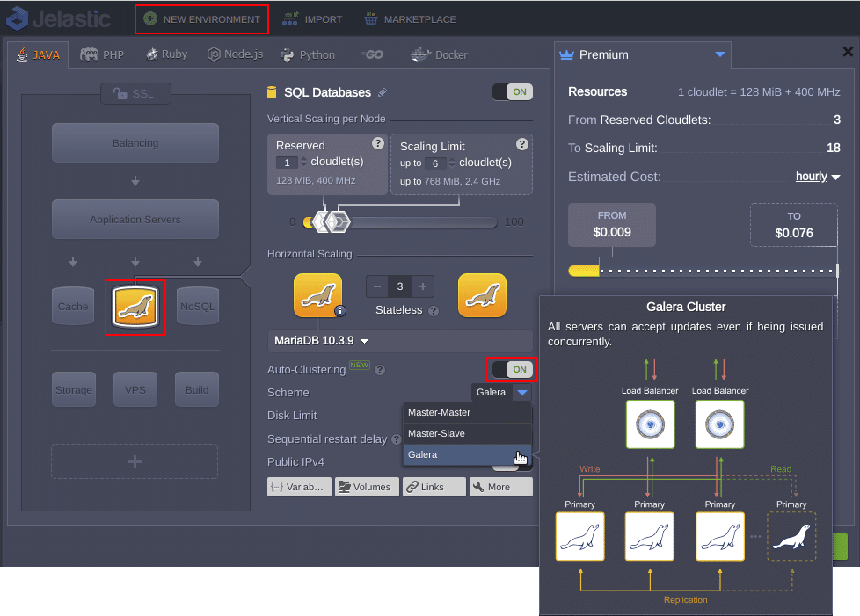The height and width of the screenshot is (616, 860).
Task: Increase node count with plus button
Action: coord(423,286)
